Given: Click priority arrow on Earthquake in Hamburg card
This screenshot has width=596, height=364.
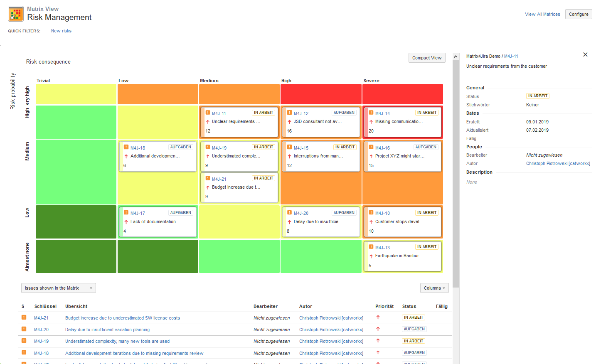Looking at the screenshot, I should [x=371, y=256].
